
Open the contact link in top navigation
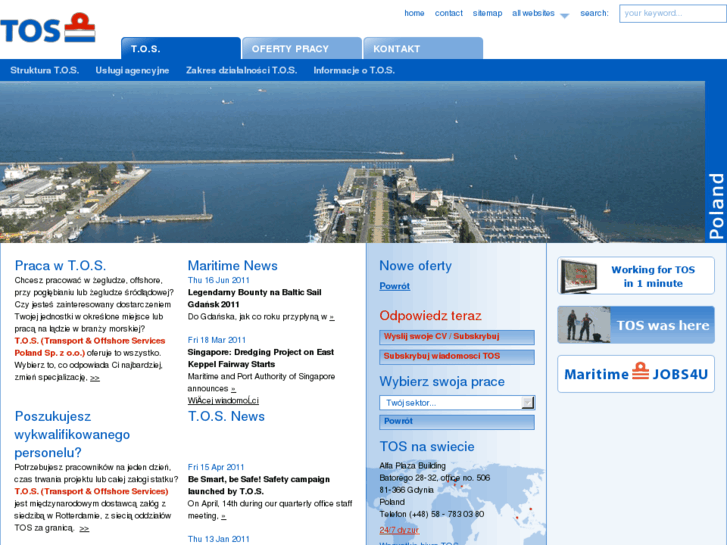448,13
